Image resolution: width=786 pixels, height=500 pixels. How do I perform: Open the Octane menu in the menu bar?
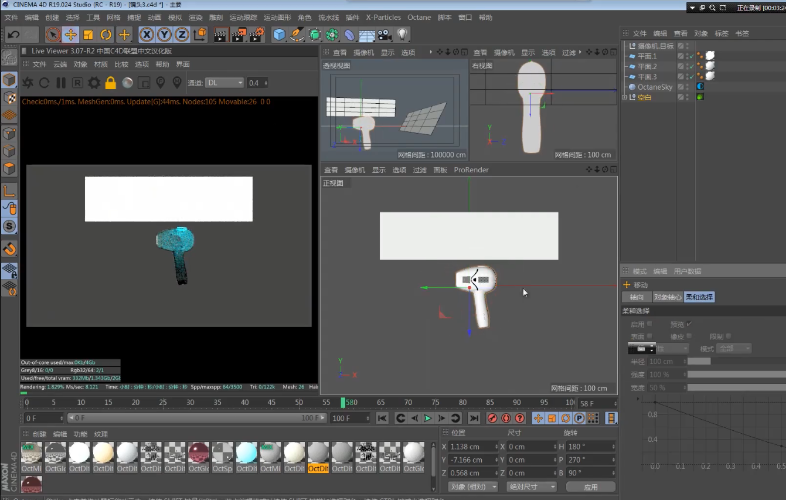[419, 18]
